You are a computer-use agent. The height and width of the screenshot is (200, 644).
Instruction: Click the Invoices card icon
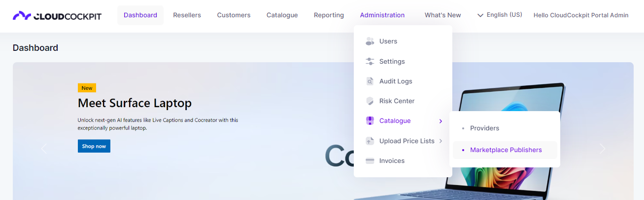point(370,161)
